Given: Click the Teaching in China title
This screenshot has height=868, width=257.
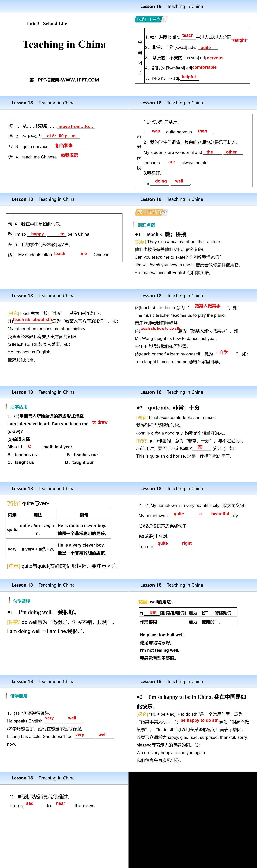Looking at the screenshot, I should (x=64, y=44).
